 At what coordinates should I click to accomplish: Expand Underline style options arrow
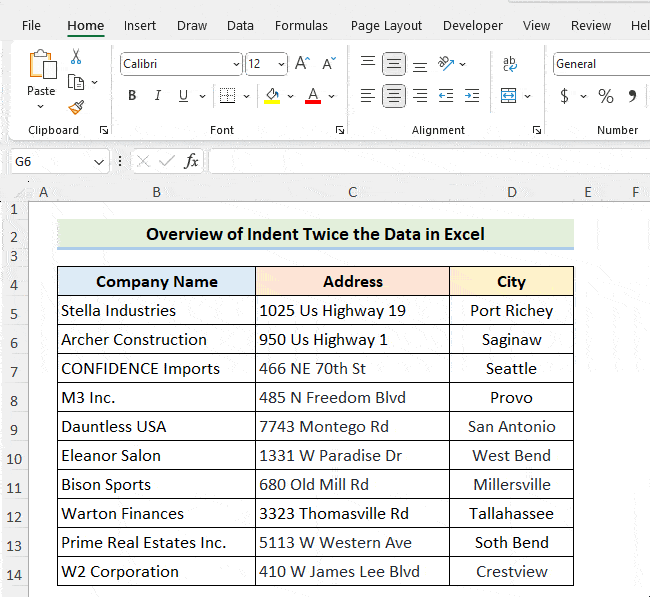pyautogui.click(x=202, y=96)
